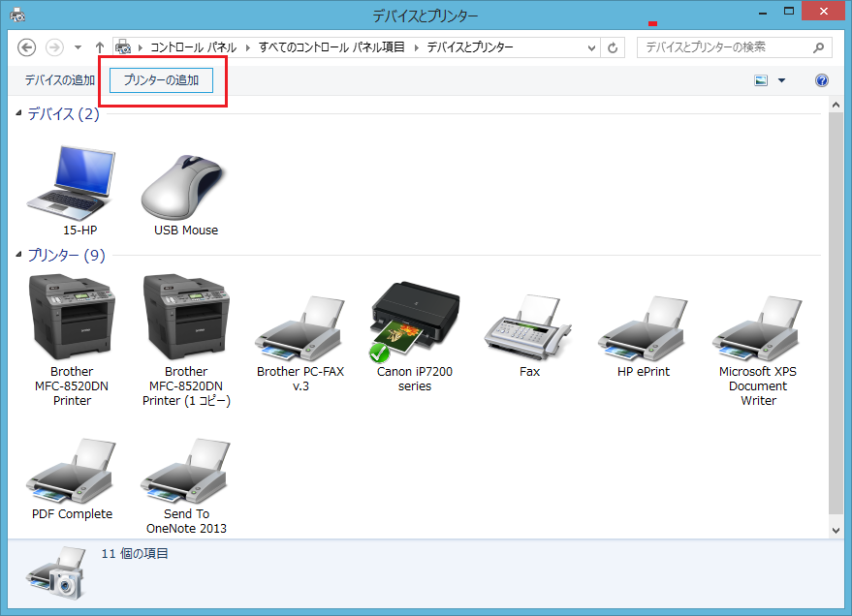
Task: Go up one folder level
Action: [x=100, y=47]
